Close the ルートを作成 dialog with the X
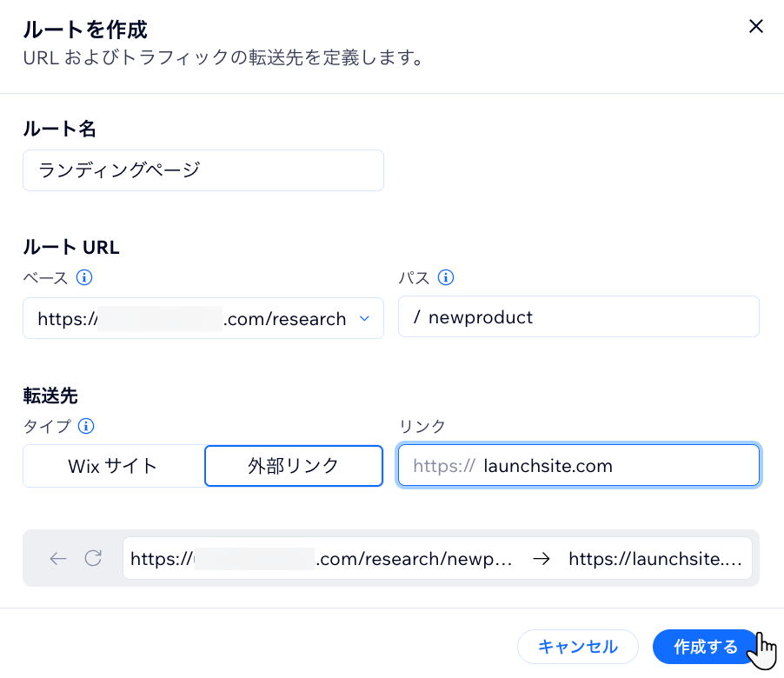This screenshot has width=784, height=678. 755,26
